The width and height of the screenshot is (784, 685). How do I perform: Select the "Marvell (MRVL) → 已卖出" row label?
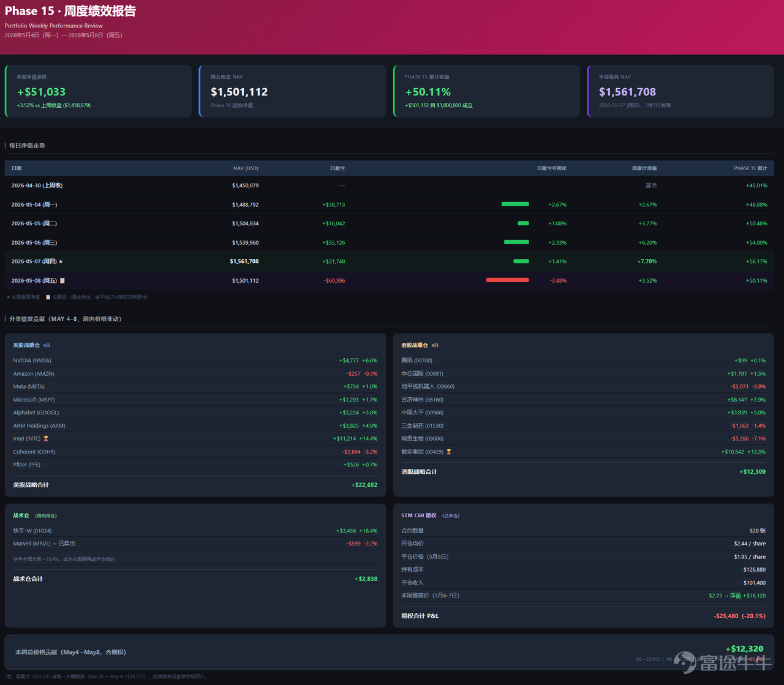[44, 544]
